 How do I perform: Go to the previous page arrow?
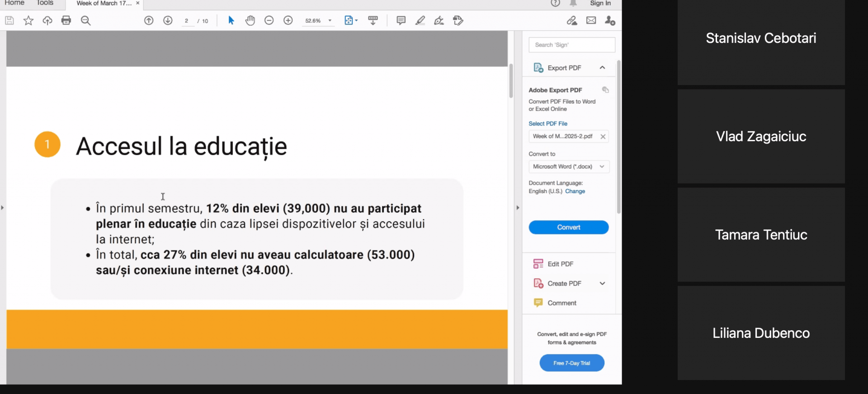pyautogui.click(x=149, y=20)
